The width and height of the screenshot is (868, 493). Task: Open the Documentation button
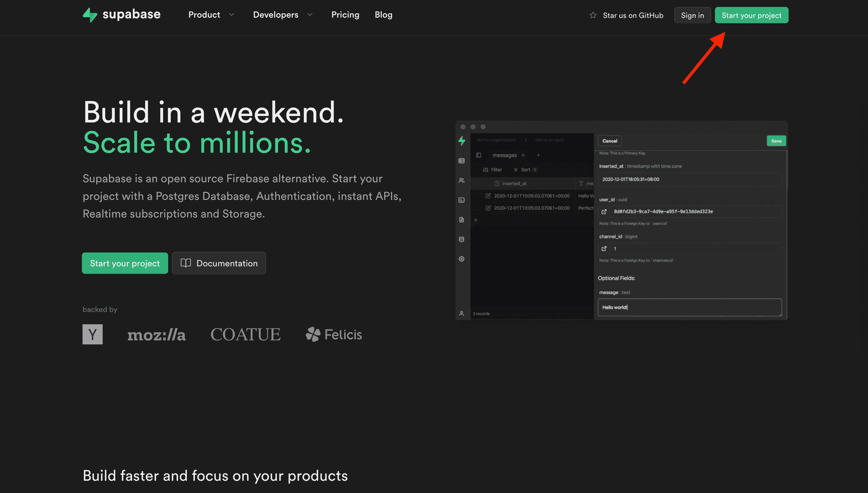pos(219,263)
